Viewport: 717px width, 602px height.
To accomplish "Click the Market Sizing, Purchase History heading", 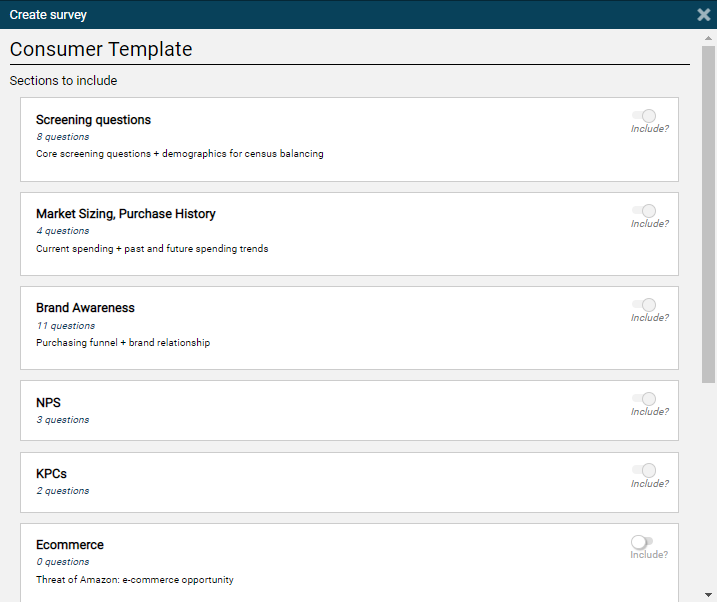I will tap(125, 214).
